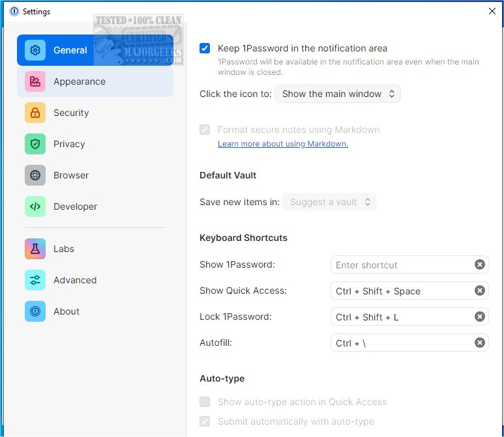The height and width of the screenshot is (437, 504).
Task: Clear the Lock 1Password shortcut
Action: coord(479,317)
